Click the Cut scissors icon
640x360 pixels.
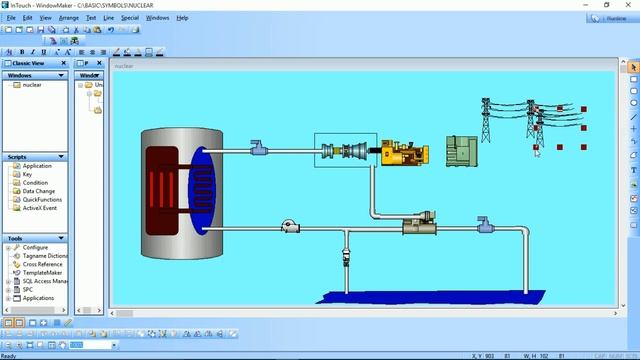click(x=76, y=30)
